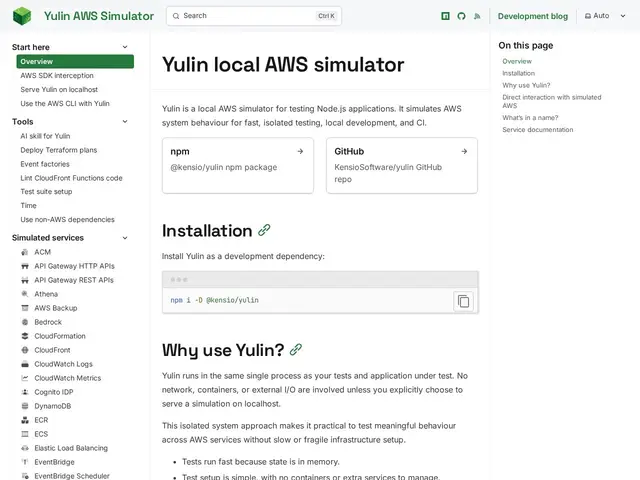Viewport: 640px width, 480px height.
Task: Click the ECR service icon
Action: (25, 420)
